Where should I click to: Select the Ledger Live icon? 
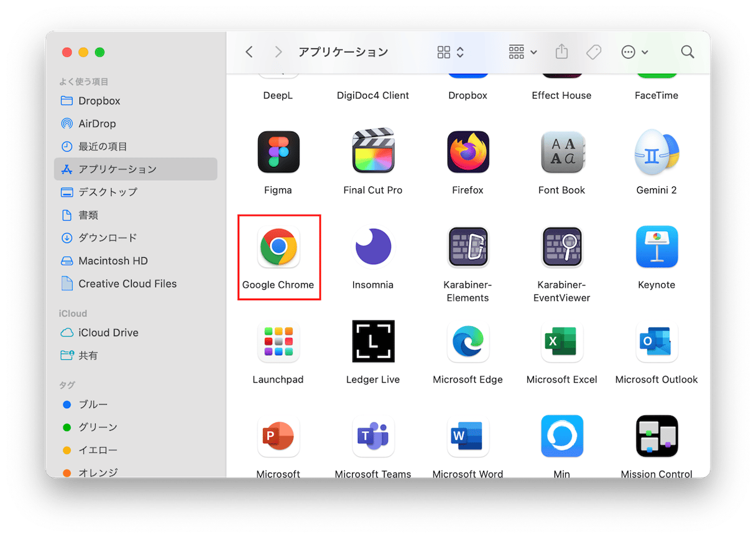[x=373, y=341]
